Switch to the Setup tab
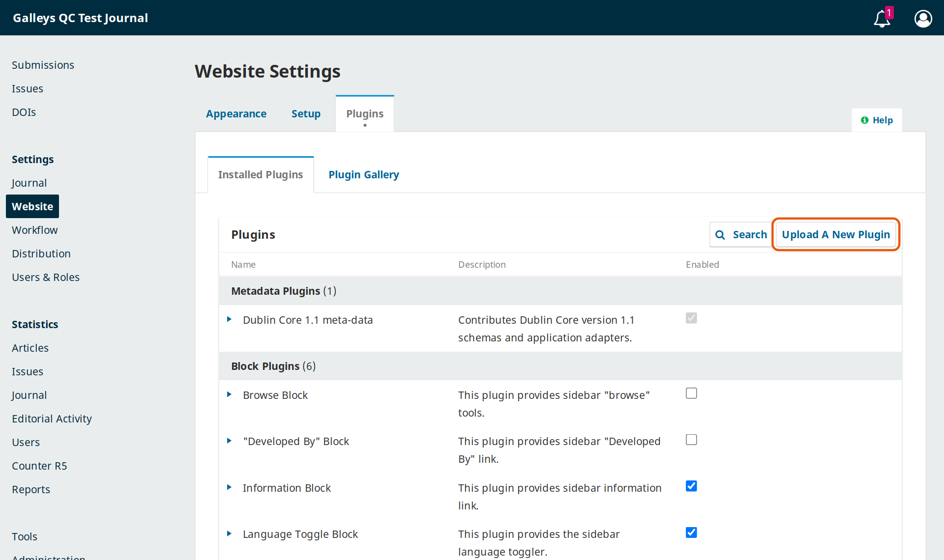944x560 pixels. click(306, 114)
